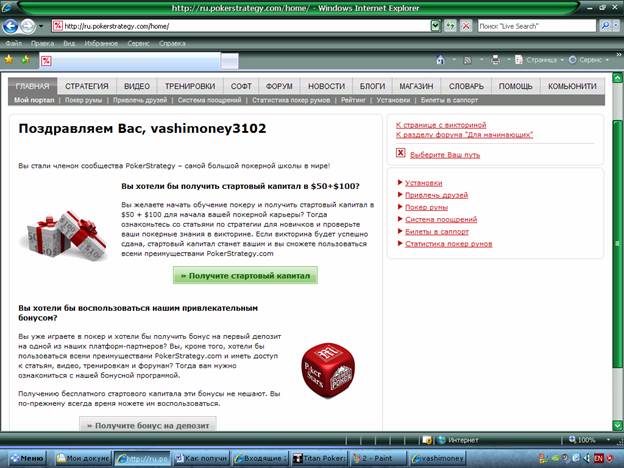
Task: Open the Правка menu
Action: (x=42, y=43)
